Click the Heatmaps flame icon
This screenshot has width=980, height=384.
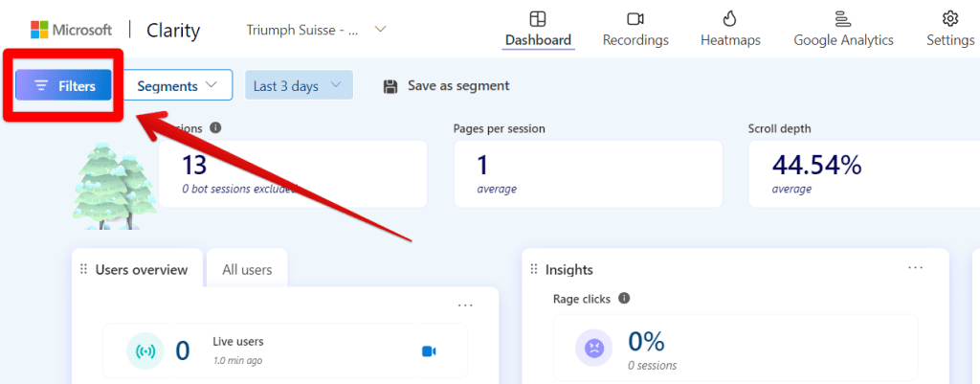click(x=729, y=18)
